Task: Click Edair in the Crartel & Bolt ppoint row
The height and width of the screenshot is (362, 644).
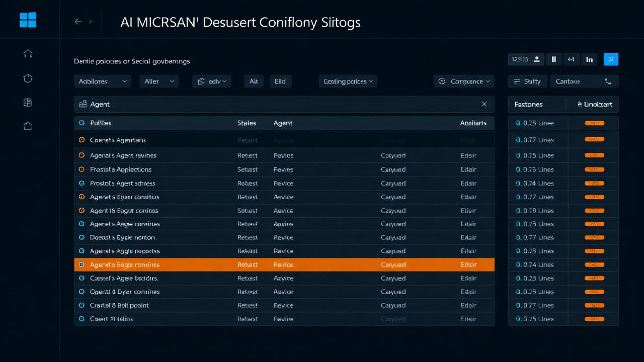Action: coord(468,305)
